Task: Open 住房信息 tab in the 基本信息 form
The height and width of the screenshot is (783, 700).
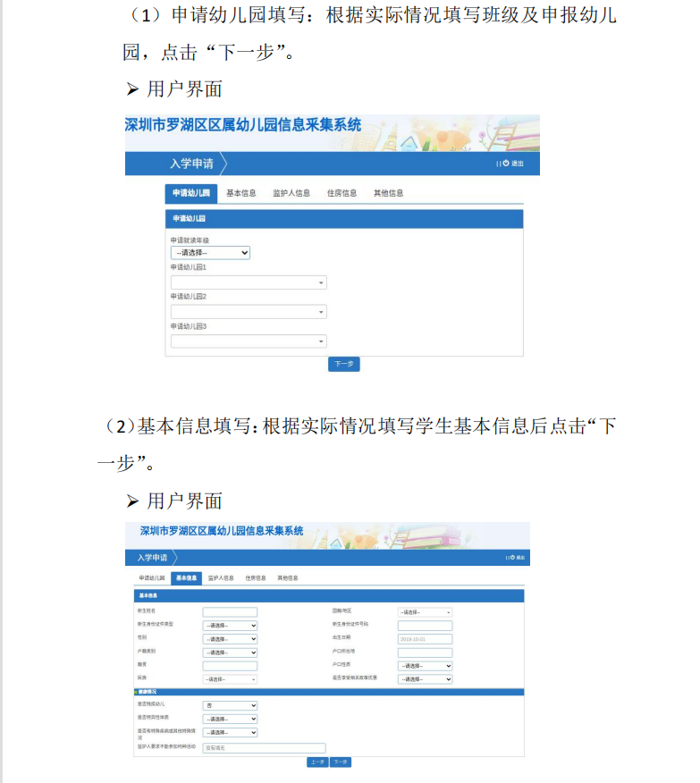Action: pyautogui.click(x=255, y=577)
